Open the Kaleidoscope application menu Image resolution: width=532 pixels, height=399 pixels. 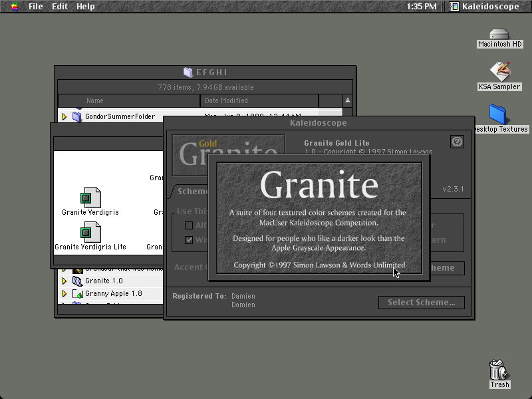coord(485,6)
